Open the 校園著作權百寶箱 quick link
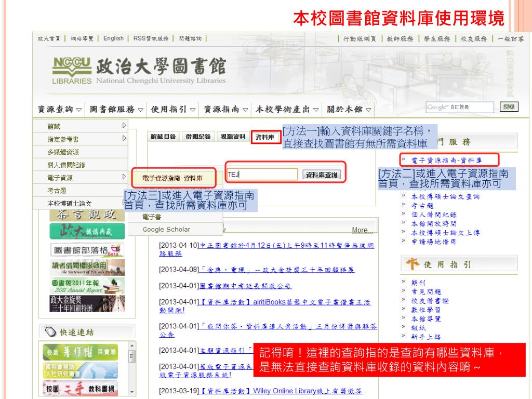This screenshot has width=532, height=399. point(81,352)
